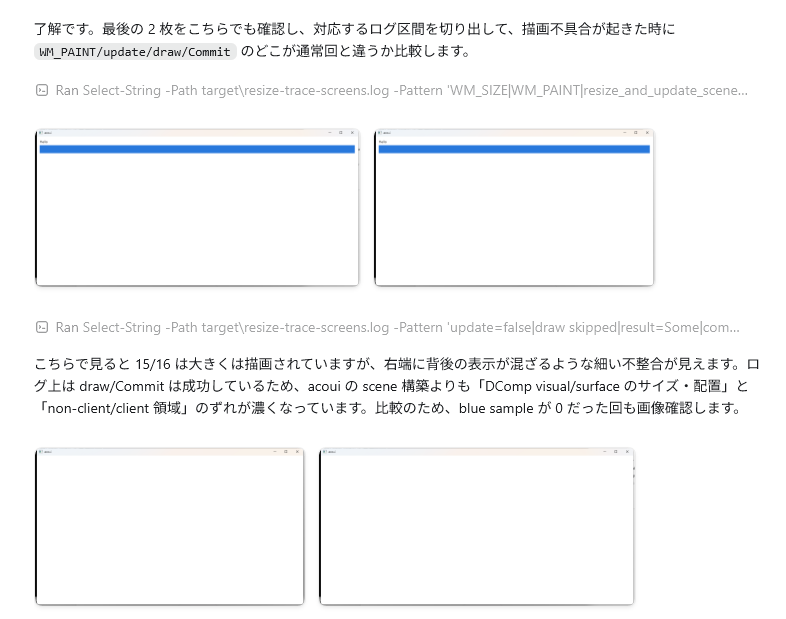
Task: Open the left blue-bar window screenshot thumbnail
Action: (197, 208)
